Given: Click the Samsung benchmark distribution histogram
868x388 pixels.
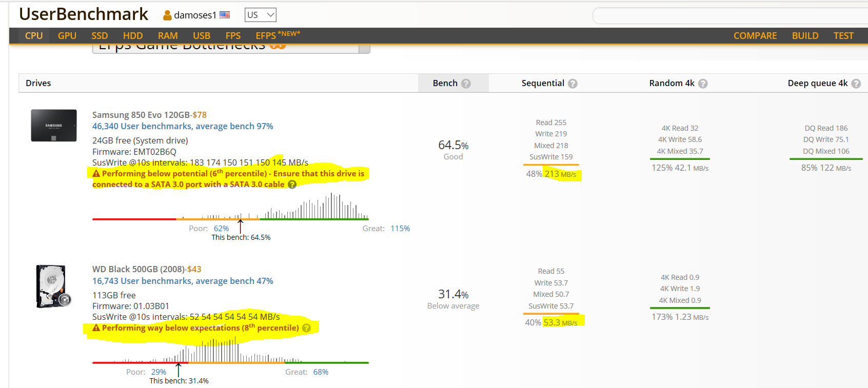Looking at the screenshot, I should click(x=230, y=207).
